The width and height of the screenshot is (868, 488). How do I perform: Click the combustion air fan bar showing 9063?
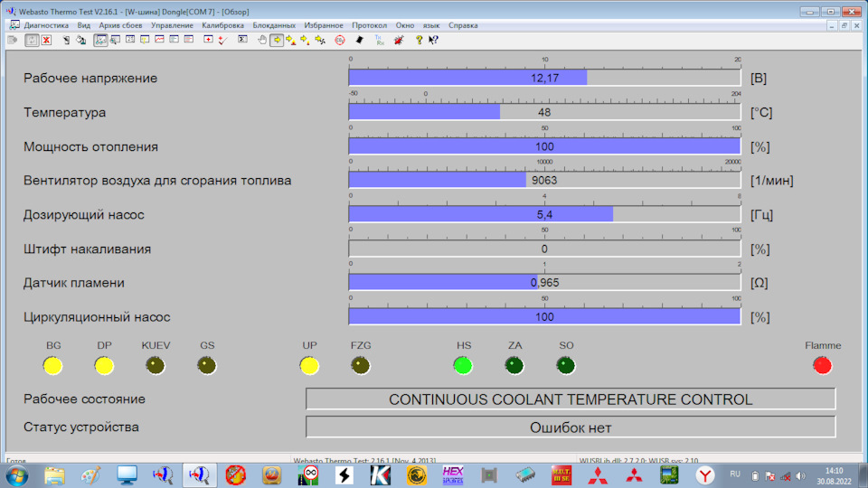coord(544,181)
